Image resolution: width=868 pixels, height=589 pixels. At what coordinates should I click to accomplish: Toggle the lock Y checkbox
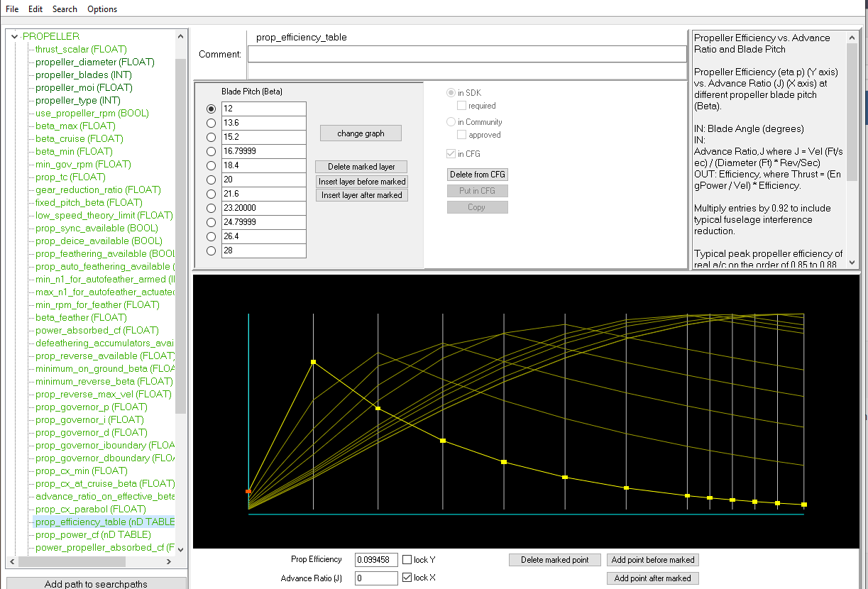407,560
